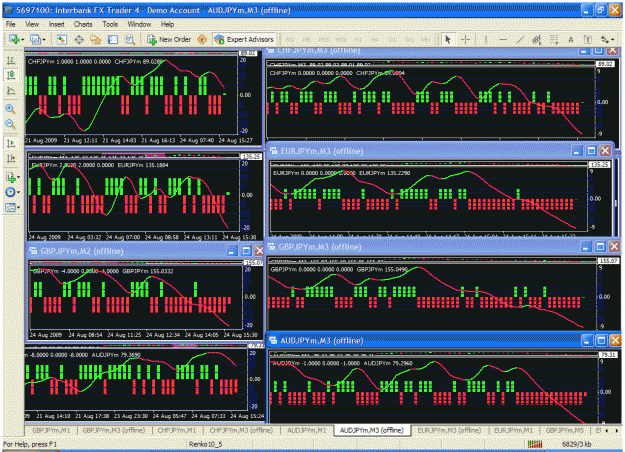
Task: Toggle the Chart Shift icon
Action: tap(11, 159)
